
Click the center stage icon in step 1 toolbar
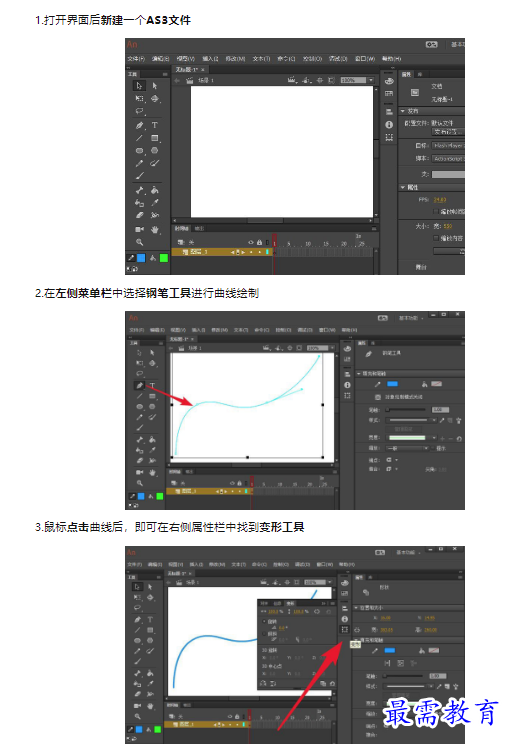click(320, 81)
